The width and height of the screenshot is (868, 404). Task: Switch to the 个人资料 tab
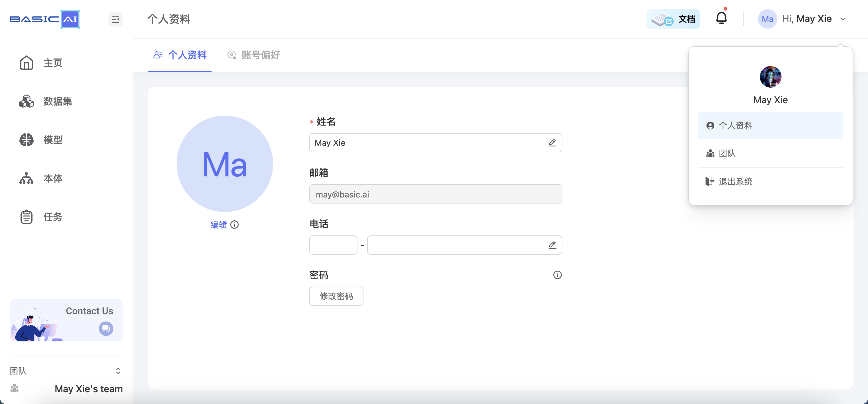tap(180, 55)
